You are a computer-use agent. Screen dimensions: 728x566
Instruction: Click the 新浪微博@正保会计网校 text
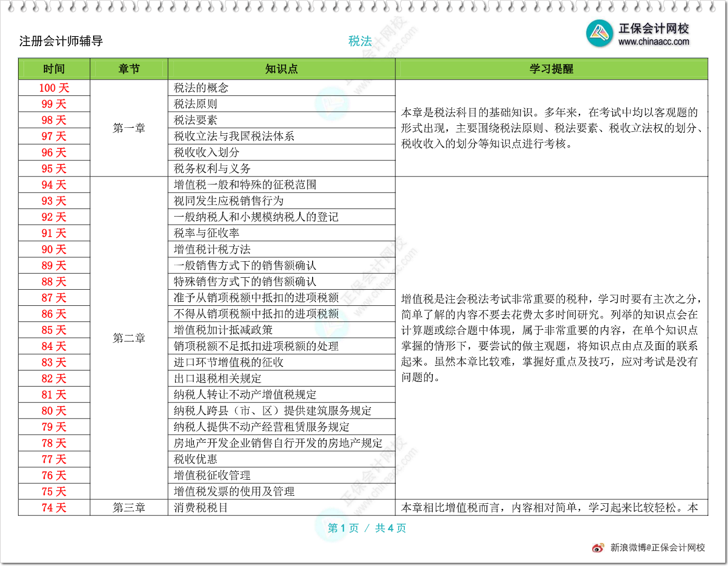[657, 547]
